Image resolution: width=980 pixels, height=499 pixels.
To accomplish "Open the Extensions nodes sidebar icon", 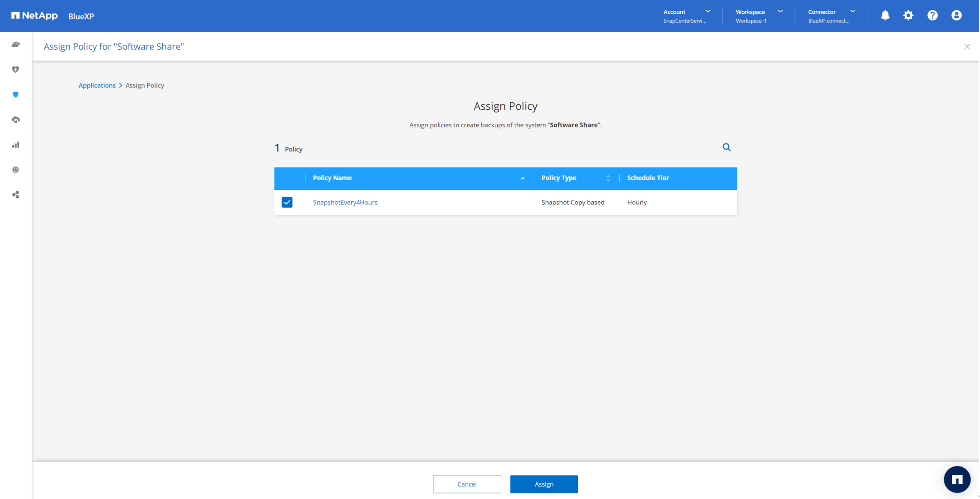I will (15, 195).
